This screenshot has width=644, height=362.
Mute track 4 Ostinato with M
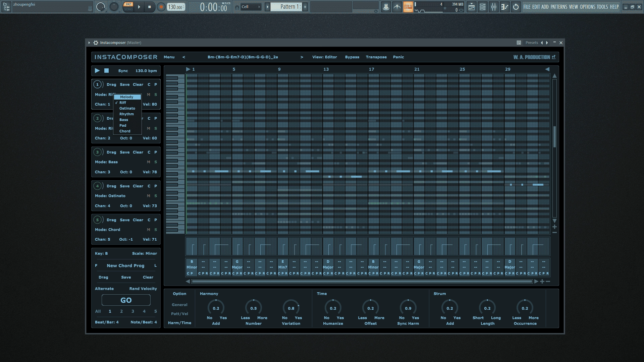149,196
